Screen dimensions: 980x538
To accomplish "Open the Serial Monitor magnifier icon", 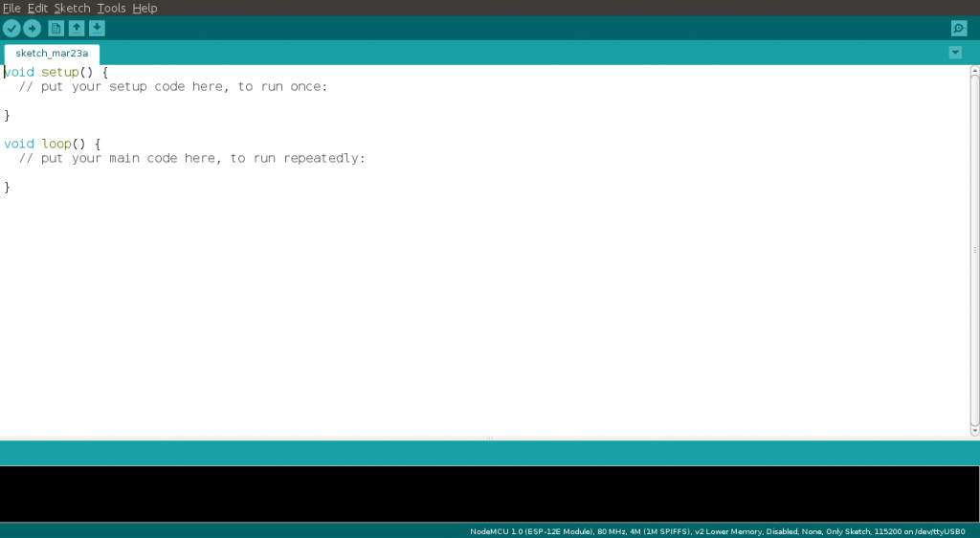I will [959, 29].
